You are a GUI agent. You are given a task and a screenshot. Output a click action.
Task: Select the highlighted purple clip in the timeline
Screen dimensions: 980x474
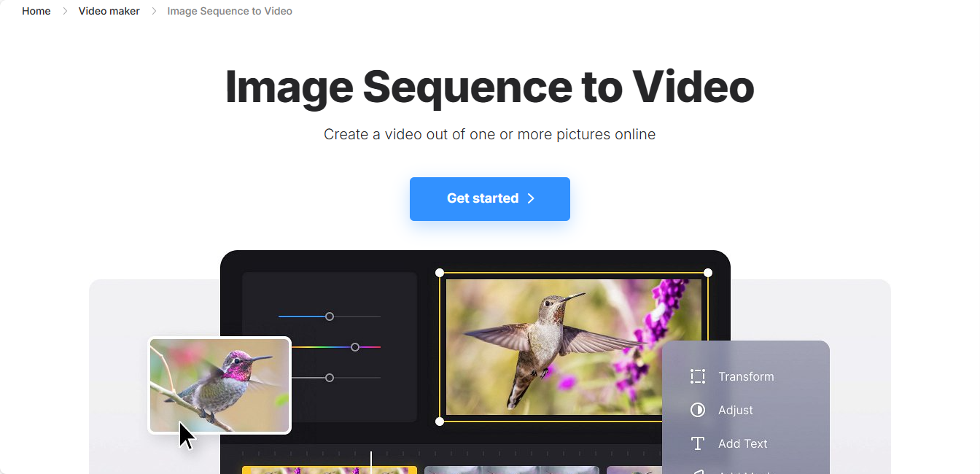coord(329,470)
